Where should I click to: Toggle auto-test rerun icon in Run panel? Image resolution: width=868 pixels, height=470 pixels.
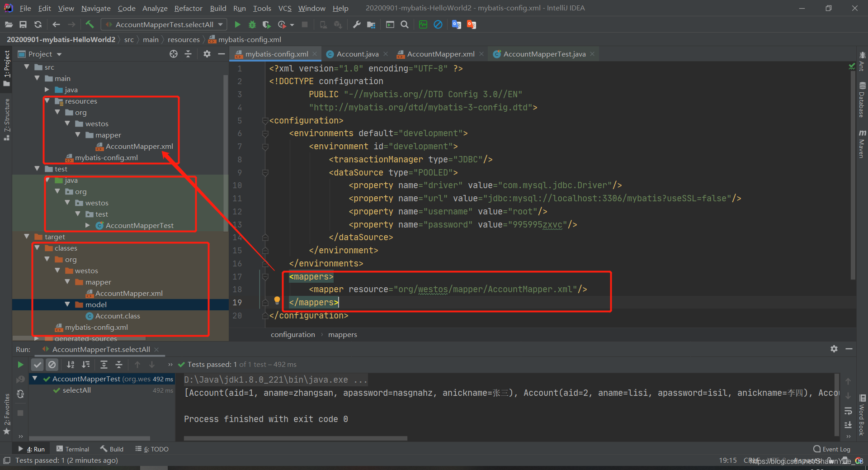pyautogui.click(x=20, y=394)
